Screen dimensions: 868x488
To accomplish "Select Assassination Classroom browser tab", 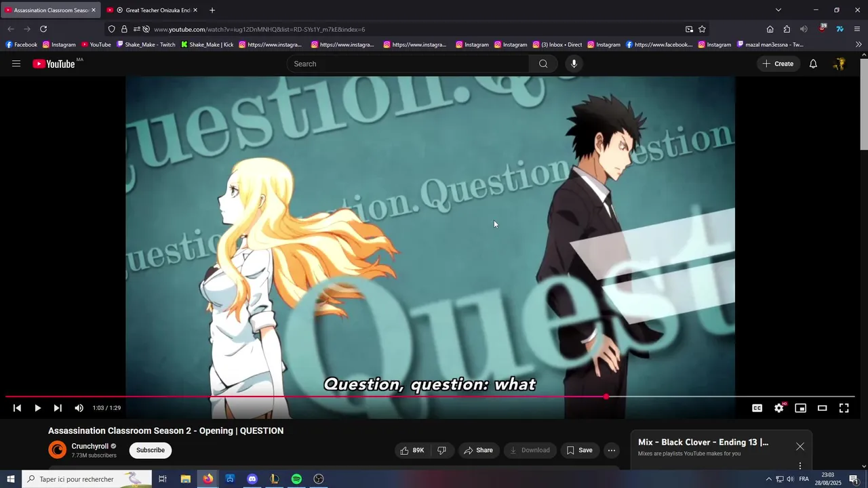I will coord(51,10).
